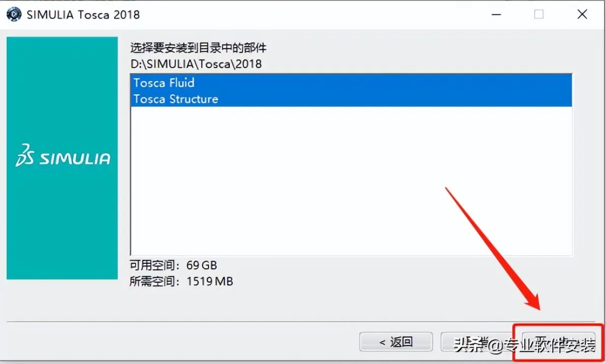606x364 pixels.
Task: Click the 3DS logo in the teal panel
Action: [24, 156]
